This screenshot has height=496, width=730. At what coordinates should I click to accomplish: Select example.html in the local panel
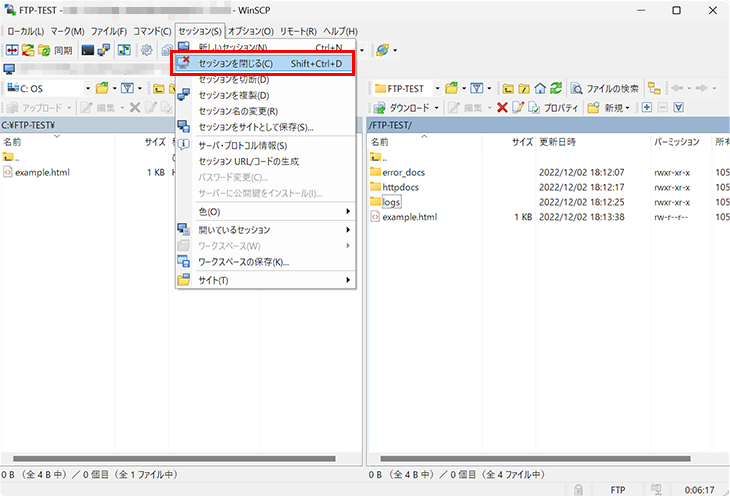point(42,172)
